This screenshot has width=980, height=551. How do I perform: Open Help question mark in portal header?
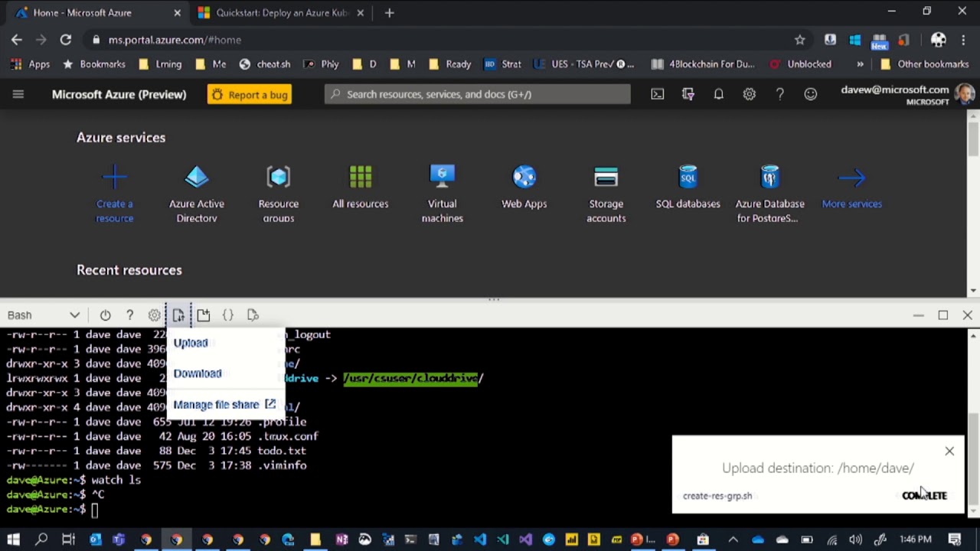[x=780, y=94]
